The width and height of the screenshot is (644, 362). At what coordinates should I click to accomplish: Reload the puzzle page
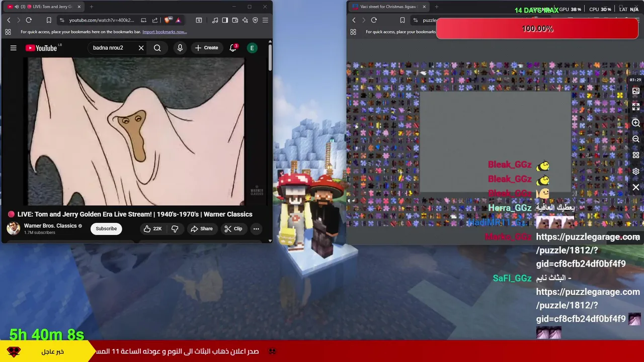[x=374, y=20]
